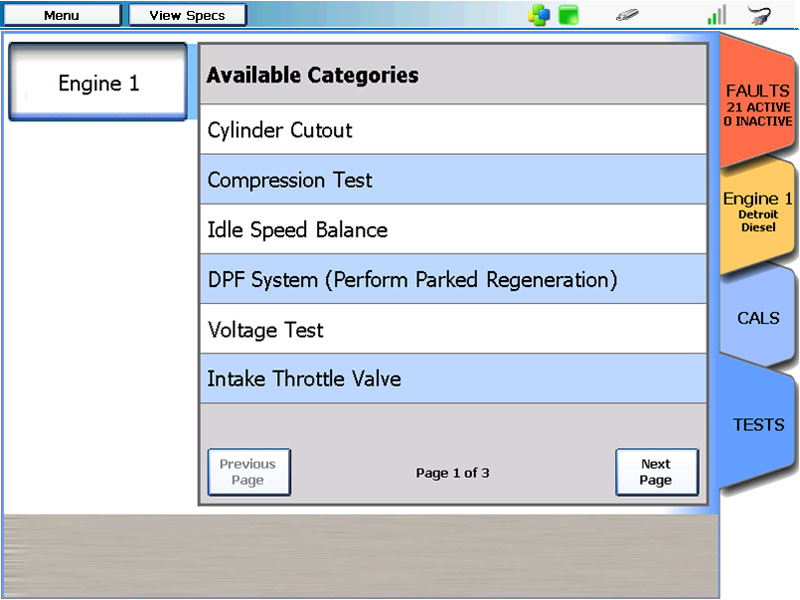Click the power plug icon
This screenshot has width=800, height=600.
click(759, 15)
